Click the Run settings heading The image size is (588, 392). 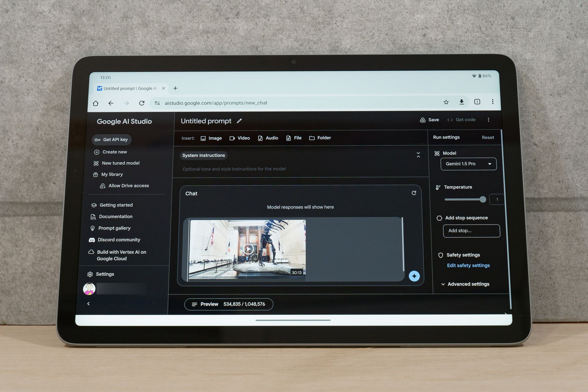pyautogui.click(x=446, y=137)
